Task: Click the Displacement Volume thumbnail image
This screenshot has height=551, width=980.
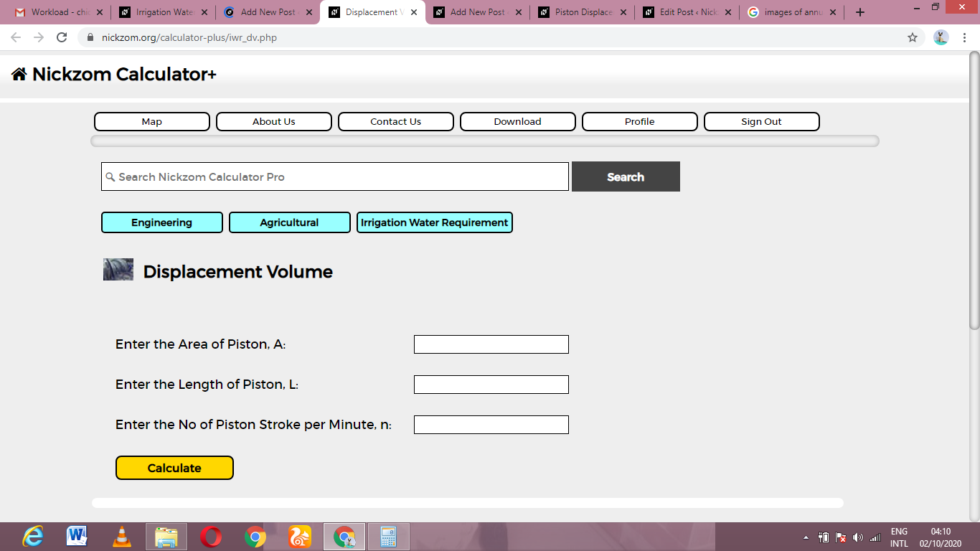Action: pyautogui.click(x=118, y=269)
